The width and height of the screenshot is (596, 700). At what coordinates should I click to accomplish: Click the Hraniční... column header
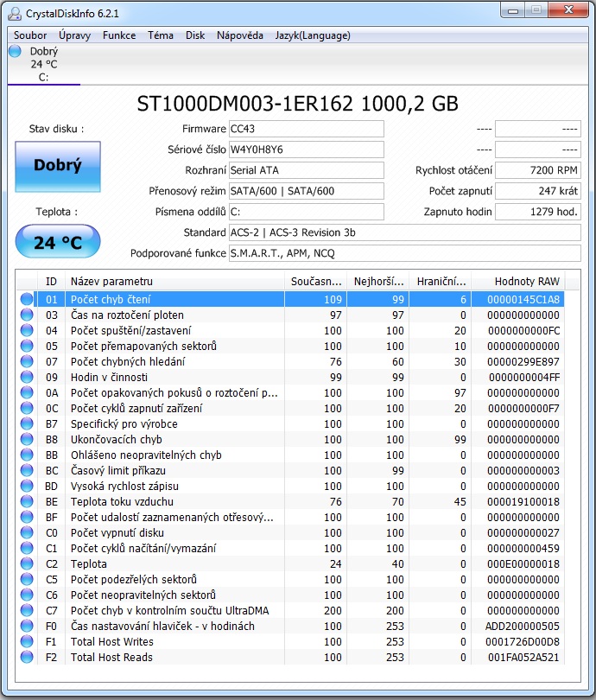pos(441,281)
